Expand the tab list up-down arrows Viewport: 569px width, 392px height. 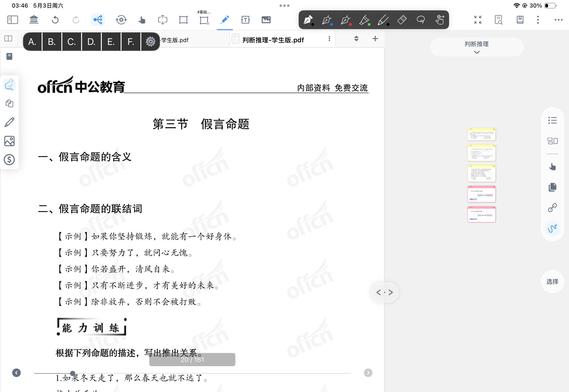[356, 39]
